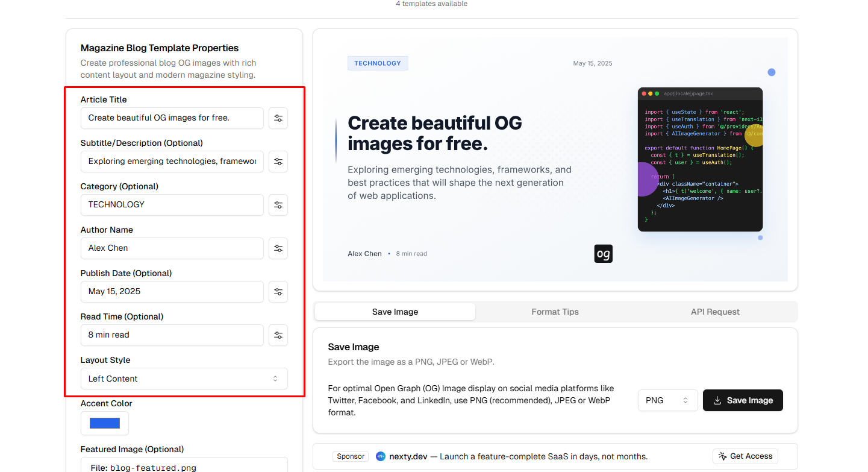
Task: Switch to the Format Tips tab
Action: click(x=555, y=312)
